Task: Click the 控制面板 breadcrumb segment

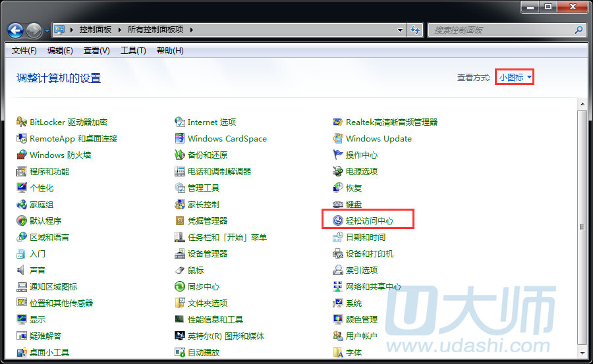Action: click(96, 30)
